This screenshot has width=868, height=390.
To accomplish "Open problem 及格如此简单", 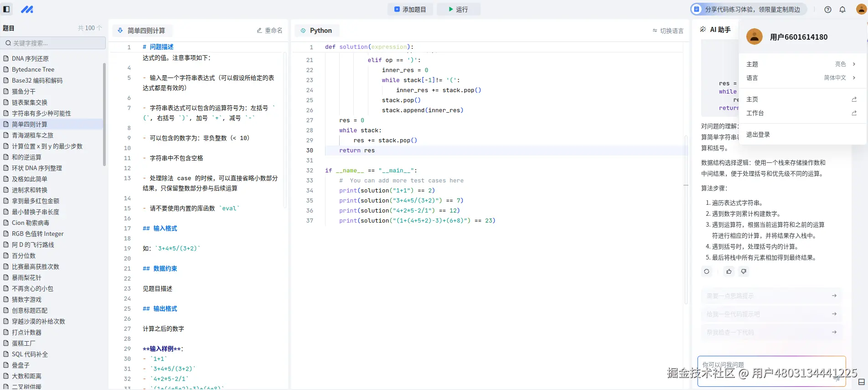I will 30,179.
